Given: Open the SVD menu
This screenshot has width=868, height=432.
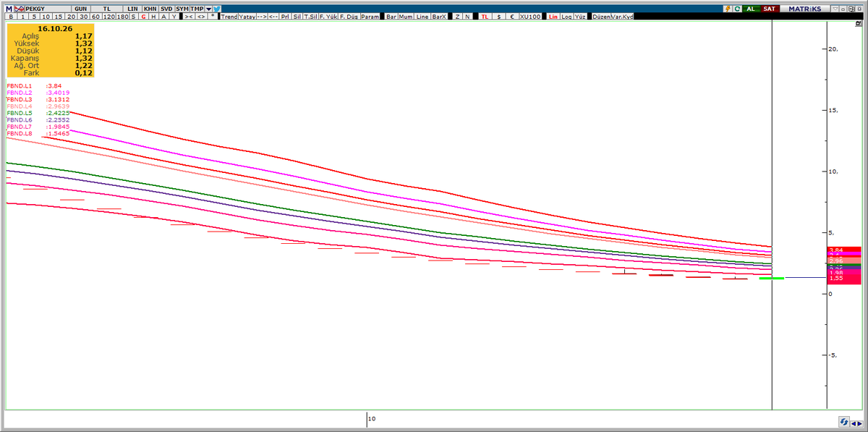Looking at the screenshot, I should click(x=166, y=8).
